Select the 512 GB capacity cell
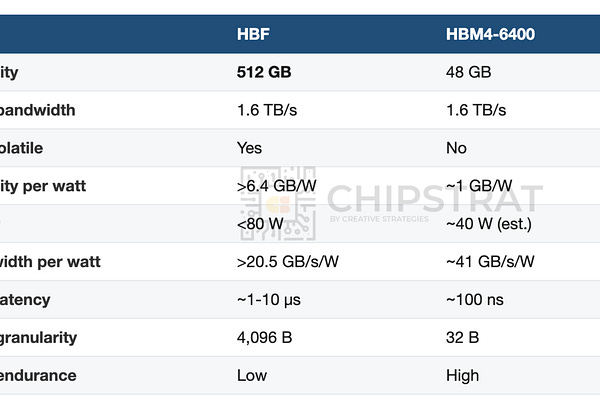 point(264,72)
